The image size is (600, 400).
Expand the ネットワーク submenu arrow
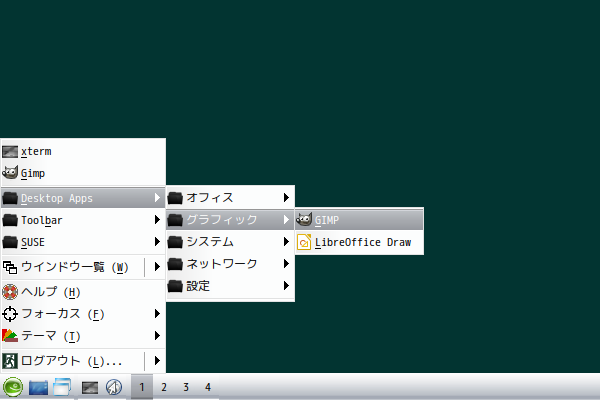point(286,264)
